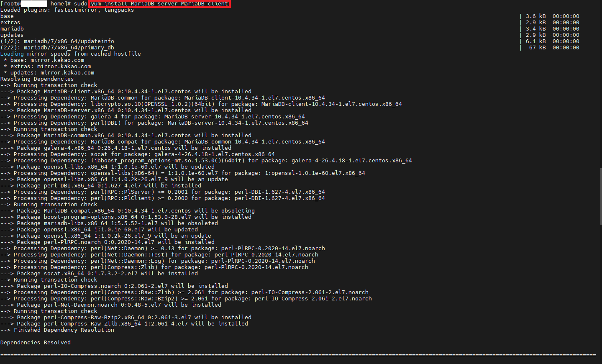
Task: Click the 'perl(RPC::PlClient) >= 0.2000' line
Action: point(163,198)
